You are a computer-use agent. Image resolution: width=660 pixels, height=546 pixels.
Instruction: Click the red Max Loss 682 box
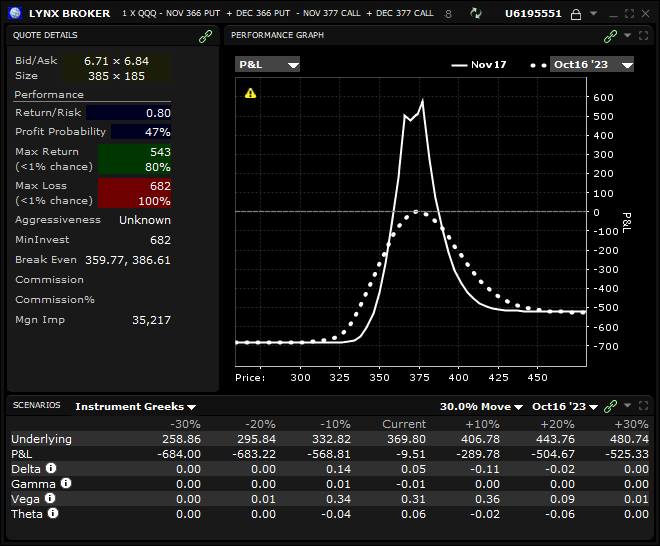pos(135,193)
